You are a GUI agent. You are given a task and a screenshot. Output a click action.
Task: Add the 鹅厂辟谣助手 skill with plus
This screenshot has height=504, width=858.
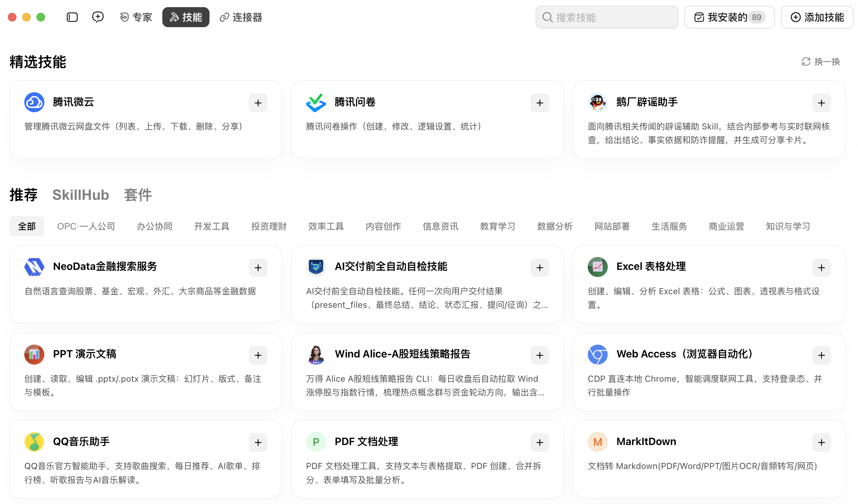tap(822, 103)
